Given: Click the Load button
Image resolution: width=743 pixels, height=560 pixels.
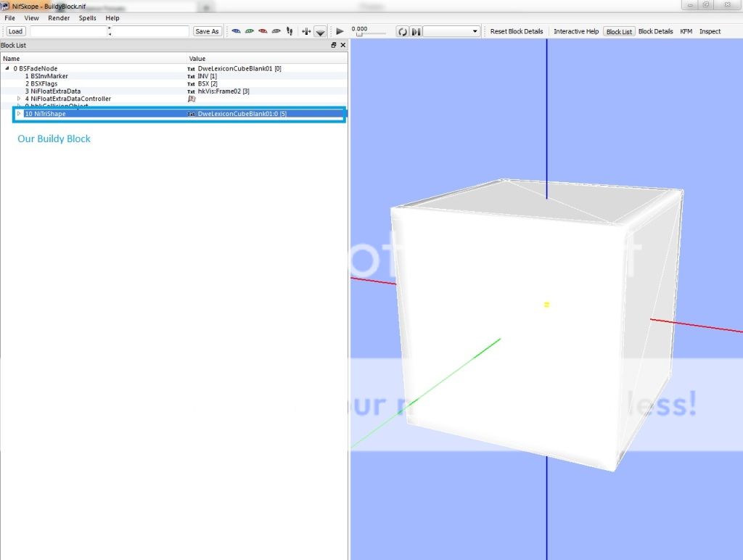Looking at the screenshot, I should click(16, 31).
